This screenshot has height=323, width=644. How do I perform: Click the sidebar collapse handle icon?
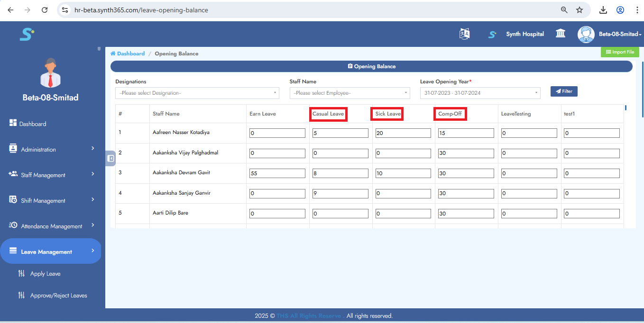click(110, 159)
